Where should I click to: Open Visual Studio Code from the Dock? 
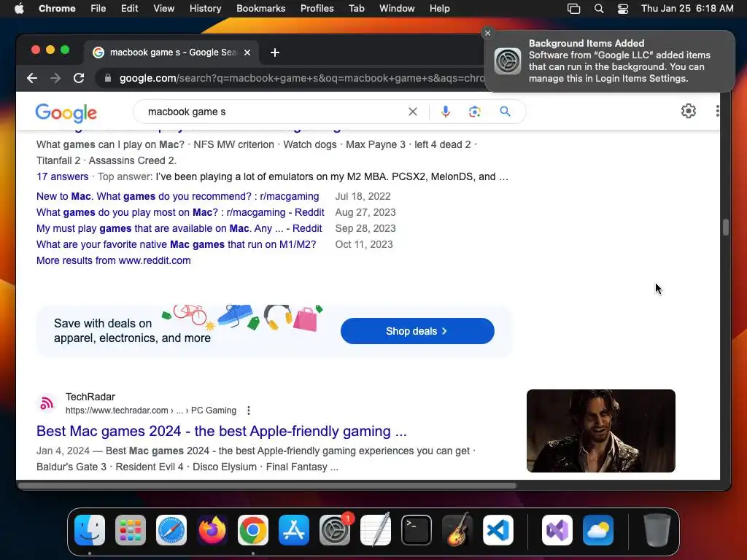tap(498, 530)
